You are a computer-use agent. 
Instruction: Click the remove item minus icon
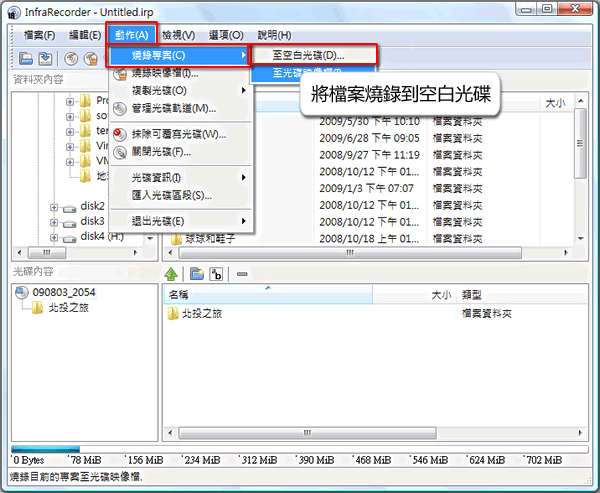[x=242, y=274]
